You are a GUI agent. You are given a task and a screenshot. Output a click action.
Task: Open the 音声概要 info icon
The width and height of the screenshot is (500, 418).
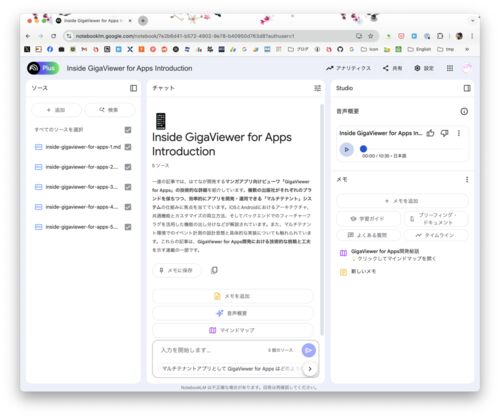click(464, 111)
